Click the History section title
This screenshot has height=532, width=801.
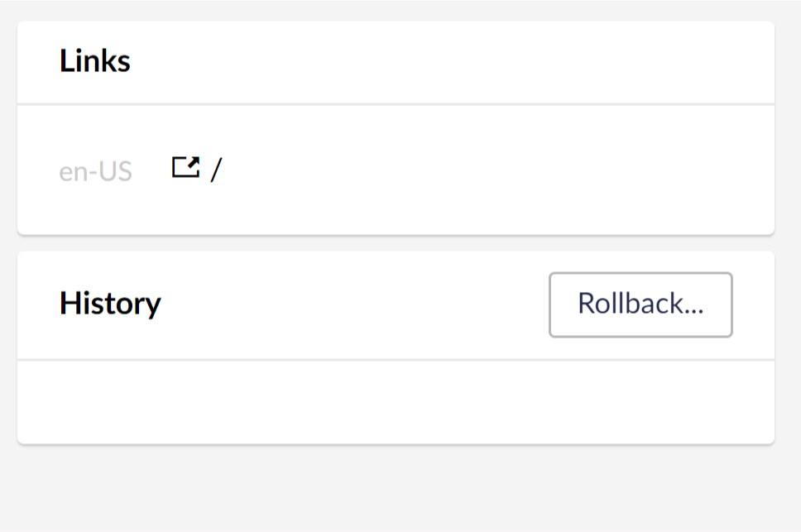109,304
